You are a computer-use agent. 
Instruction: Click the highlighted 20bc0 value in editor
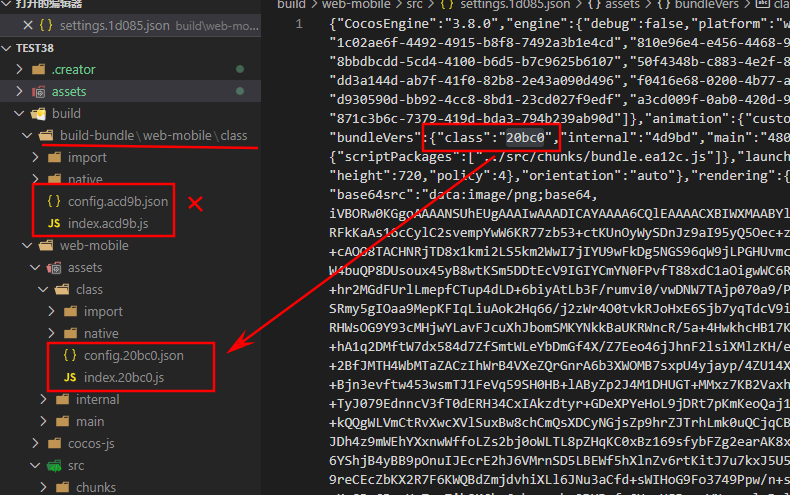point(525,138)
